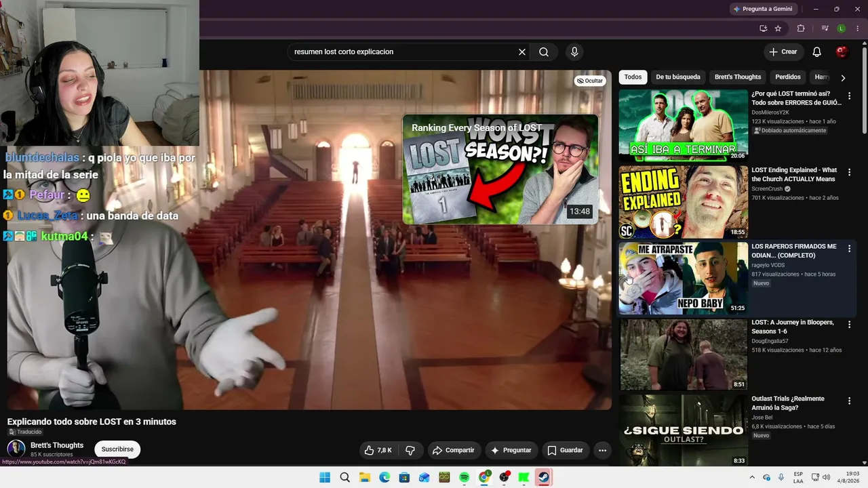The image size is (868, 488).
Task: Open the Chrome profile L avatar
Action: 842,28
